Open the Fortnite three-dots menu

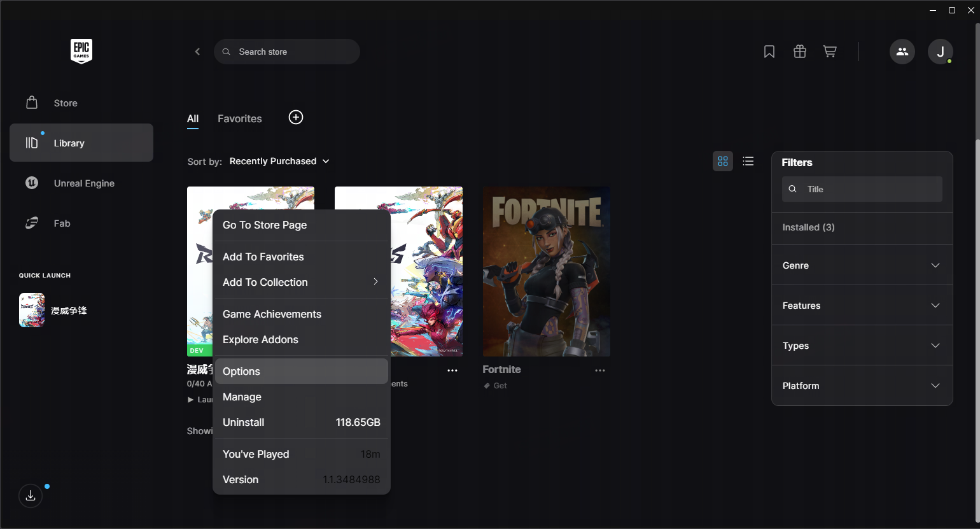coord(600,370)
